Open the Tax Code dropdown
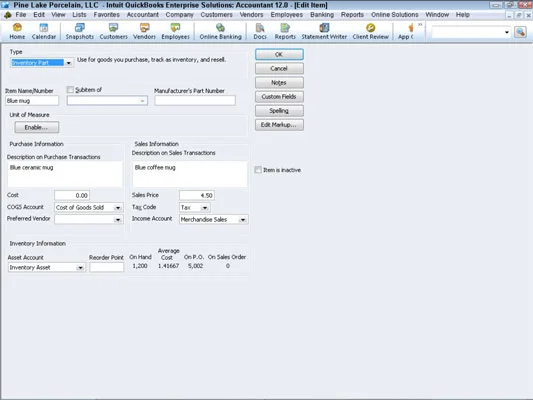 point(205,207)
